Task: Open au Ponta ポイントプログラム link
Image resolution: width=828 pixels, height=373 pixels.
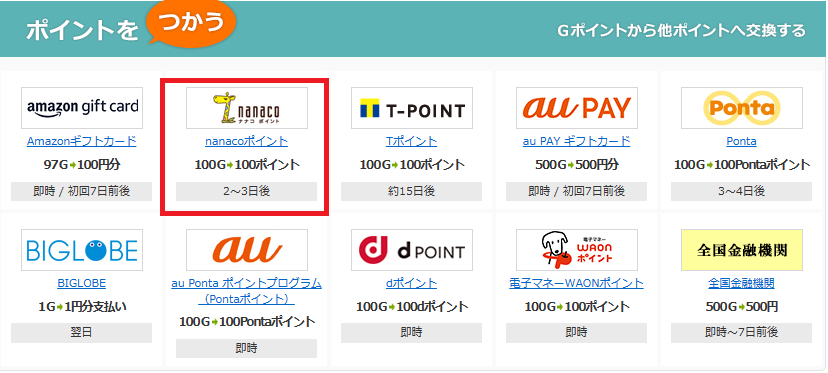Action: (x=247, y=291)
